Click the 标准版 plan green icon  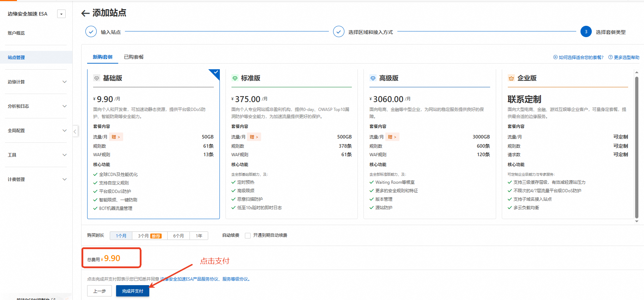pyautogui.click(x=235, y=78)
